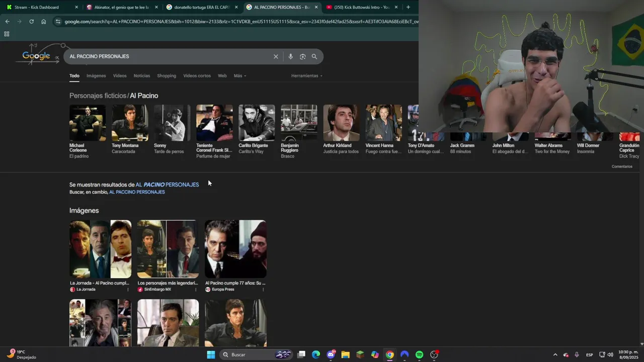Open the Europa Press image result
Viewport: 644px width, 362px height.
(235, 256)
